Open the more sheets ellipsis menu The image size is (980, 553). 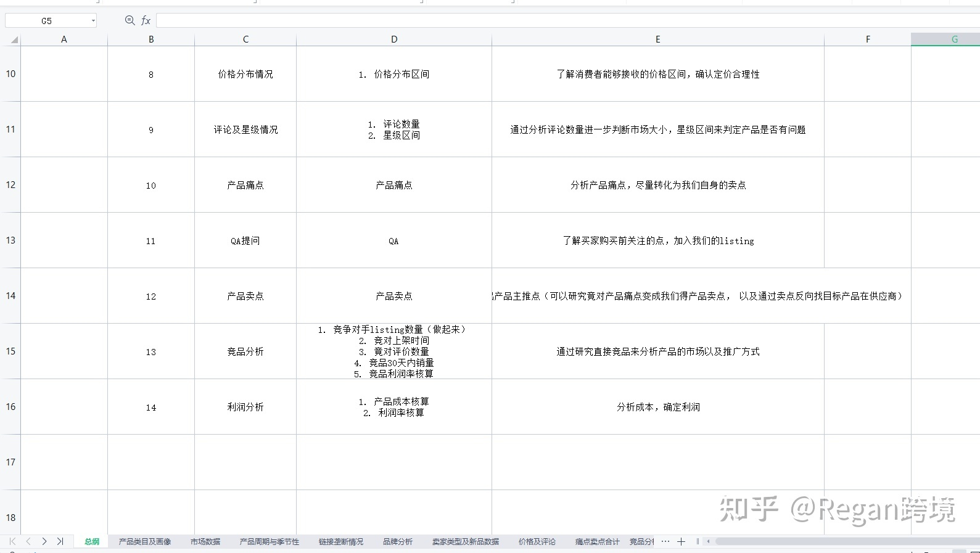pyautogui.click(x=665, y=541)
